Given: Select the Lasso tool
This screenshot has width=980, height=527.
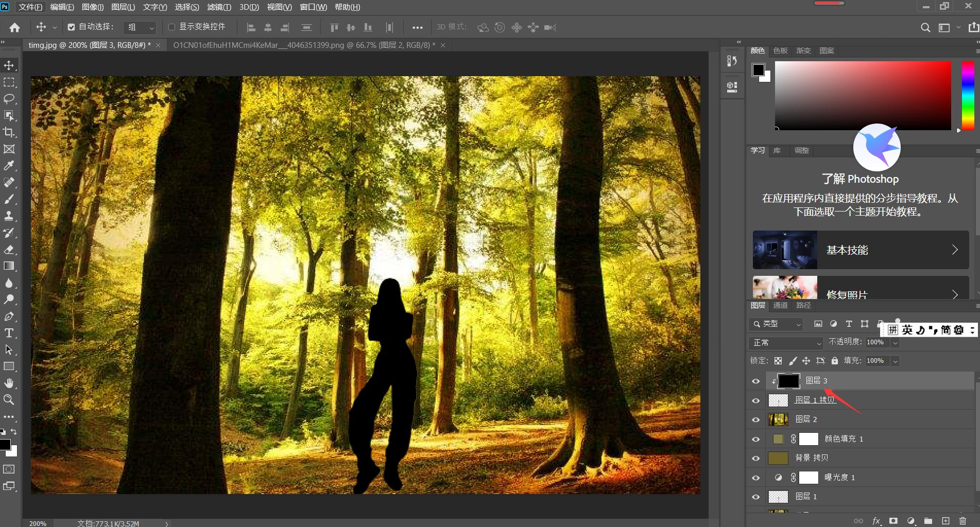Looking at the screenshot, I should [x=9, y=99].
